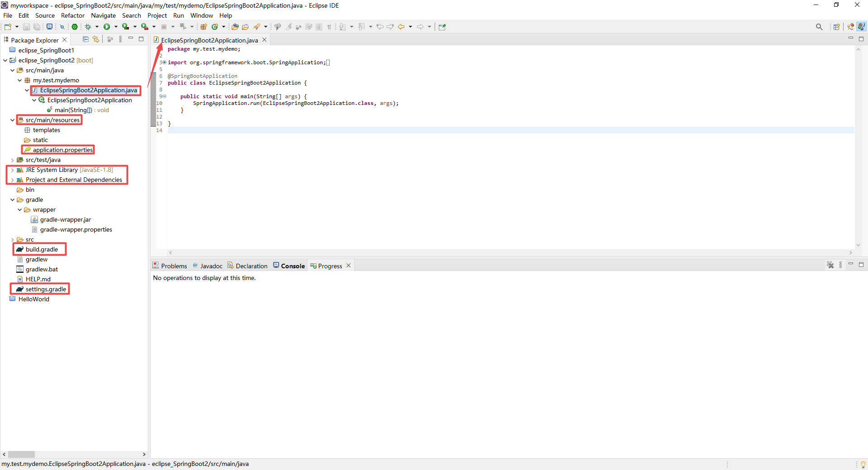Switch to the Javadoc tab
This screenshot has width=868, height=470.
point(208,266)
